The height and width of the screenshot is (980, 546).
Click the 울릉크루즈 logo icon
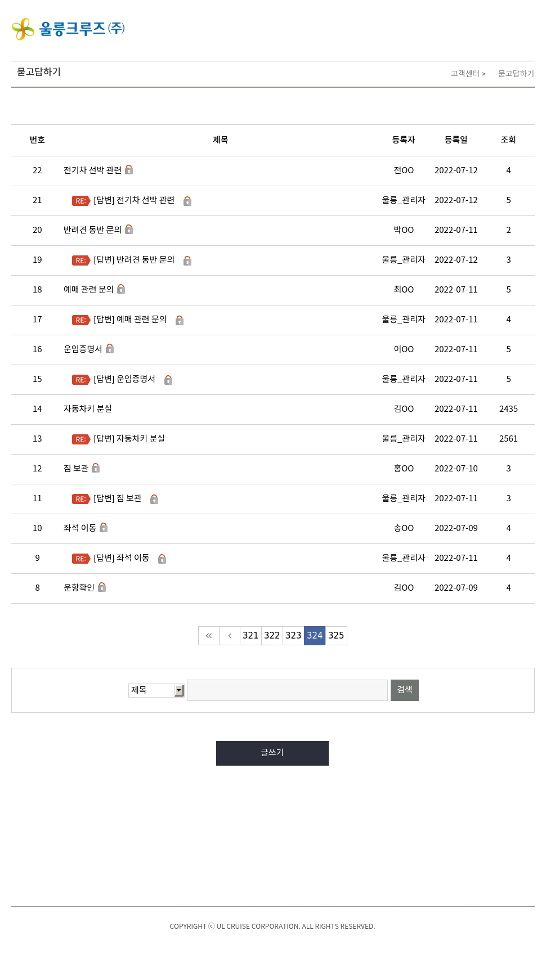[23, 29]
